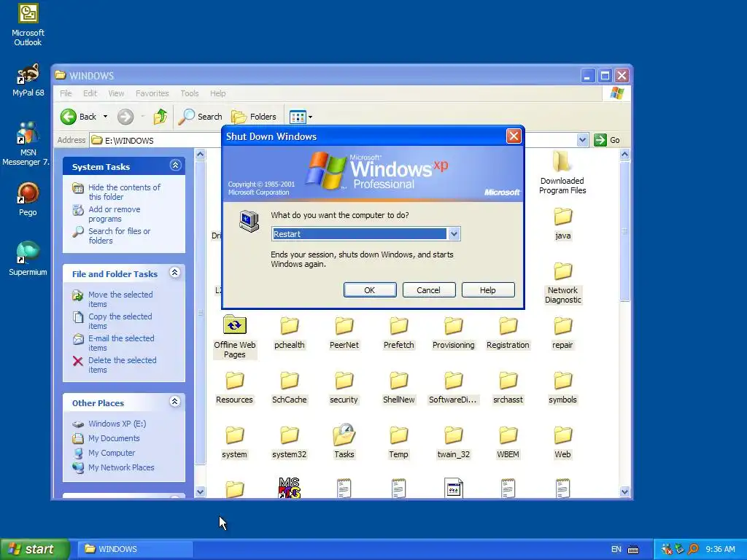Select the PeerNet folder
The width and height of the screenshot is (747, 560).
pos(344,332)
